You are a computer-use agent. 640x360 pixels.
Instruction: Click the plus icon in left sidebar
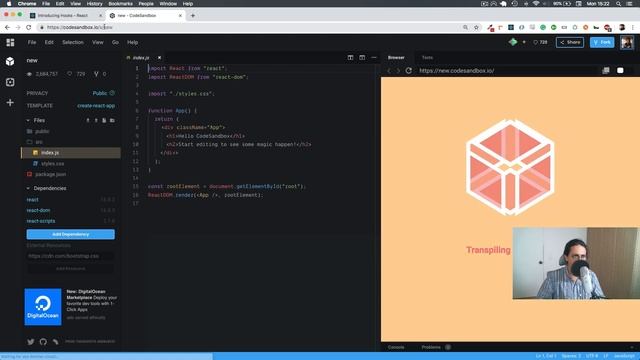(10, 102)
